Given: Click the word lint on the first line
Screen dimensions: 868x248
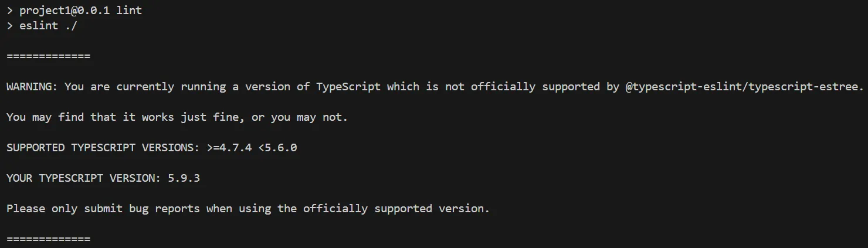Looking at the screenshot, I should pyautogui.click(x=129, y=11).
